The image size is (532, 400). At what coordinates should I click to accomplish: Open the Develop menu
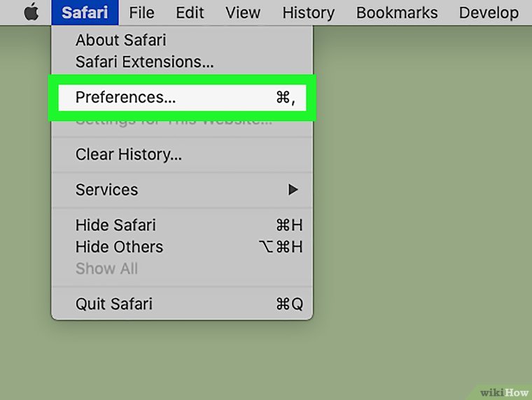[x=489, y=13]
